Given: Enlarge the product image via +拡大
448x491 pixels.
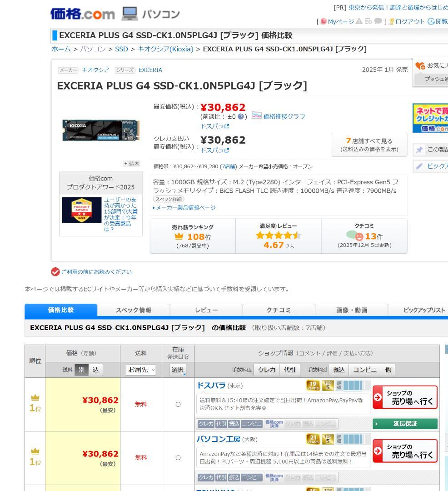Looking at the screenshot, I should [131, 163].
